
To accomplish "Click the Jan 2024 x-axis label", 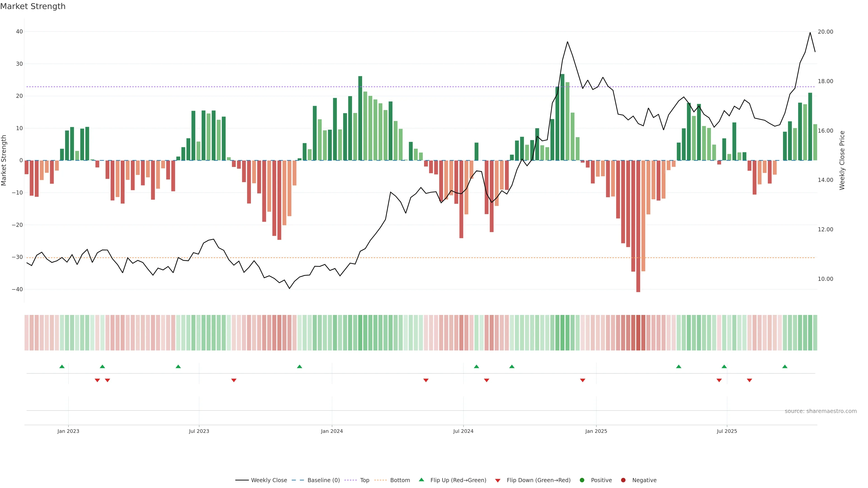I will (x=332, y=431).
